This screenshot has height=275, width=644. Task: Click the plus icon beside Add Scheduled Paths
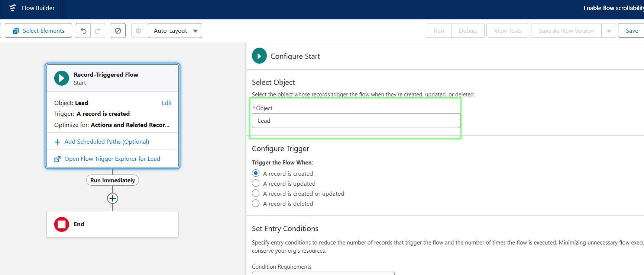coord(57,142)
